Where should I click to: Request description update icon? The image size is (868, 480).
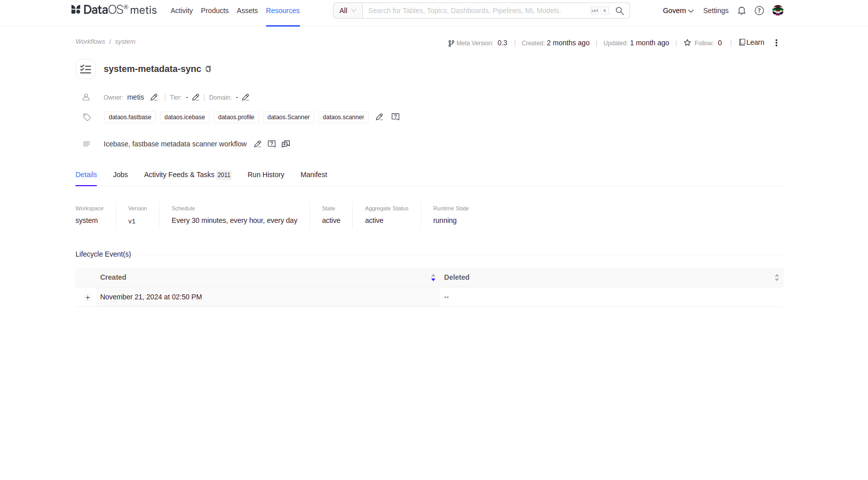pos(272,144)
